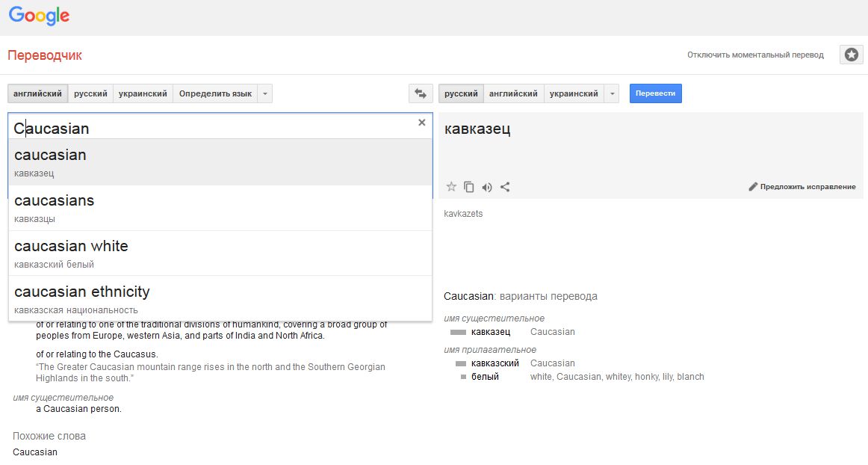Click the Greater Caucasian example sentence
Screen dimensions: 868x465
tap(211, 372)
